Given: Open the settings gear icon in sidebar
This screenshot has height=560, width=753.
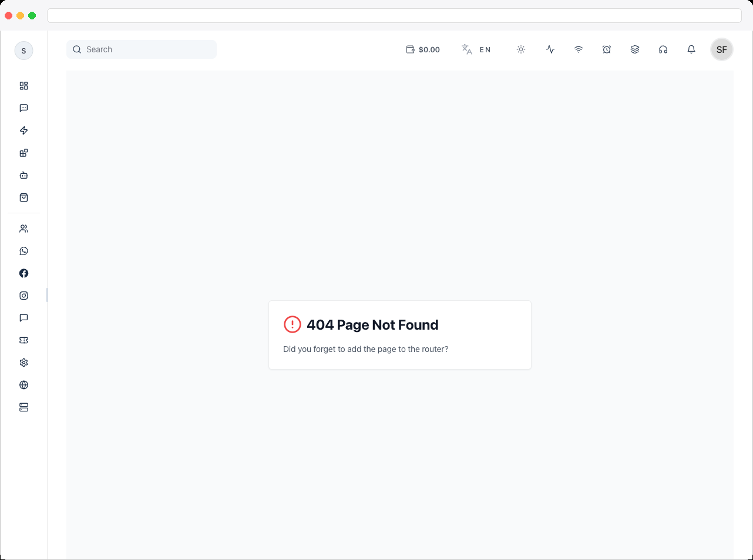Looking at the screenshot, I should pos(23,363).
